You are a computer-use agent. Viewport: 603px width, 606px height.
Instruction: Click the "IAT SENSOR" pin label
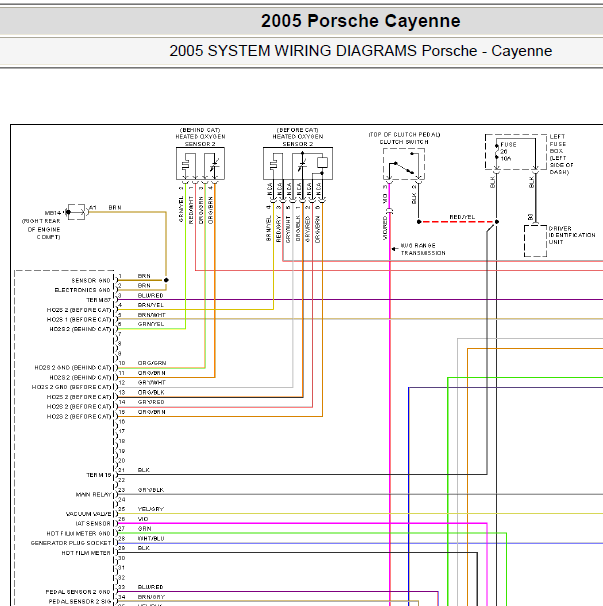click(x=93, y=524)
